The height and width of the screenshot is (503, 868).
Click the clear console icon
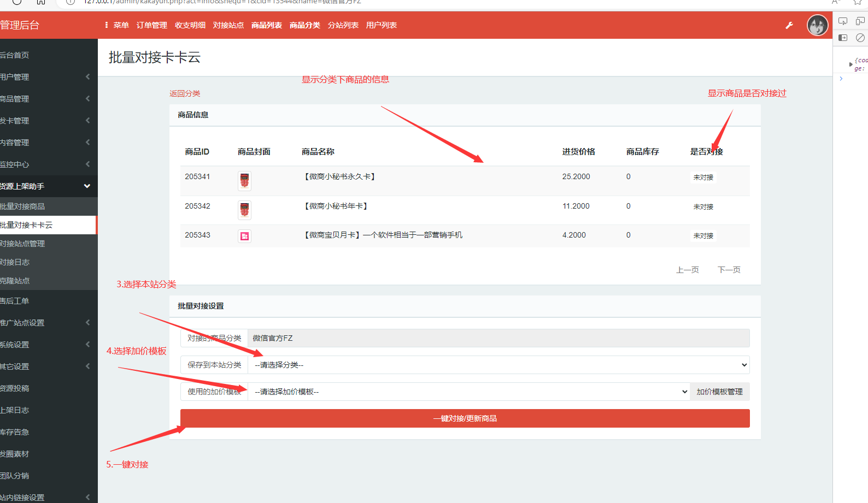tap(860, 38)
